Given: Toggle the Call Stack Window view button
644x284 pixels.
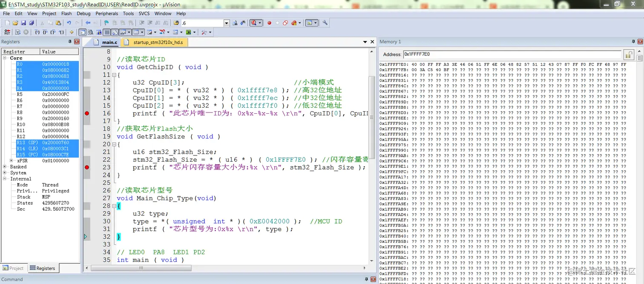Looking at the screenshot, I should (x=115, y=32).
